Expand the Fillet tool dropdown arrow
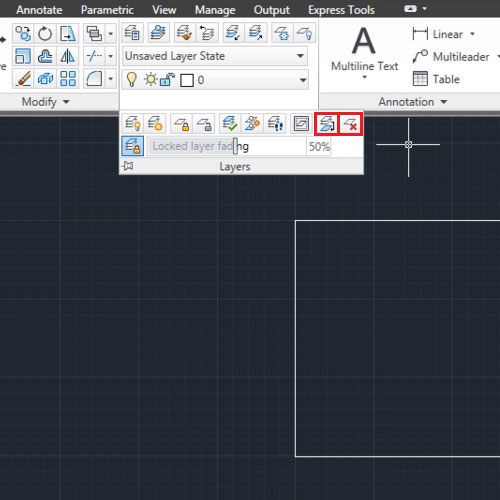This screenshot has width=500, height=500. click(x=111, y=79)
